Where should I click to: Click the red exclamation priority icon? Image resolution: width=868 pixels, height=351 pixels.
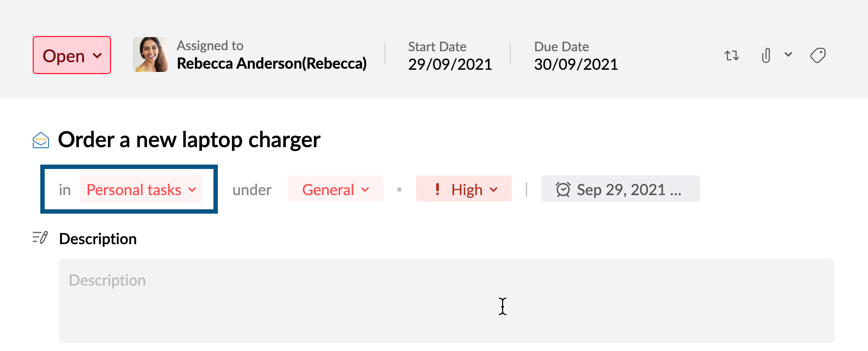point(437,189)
